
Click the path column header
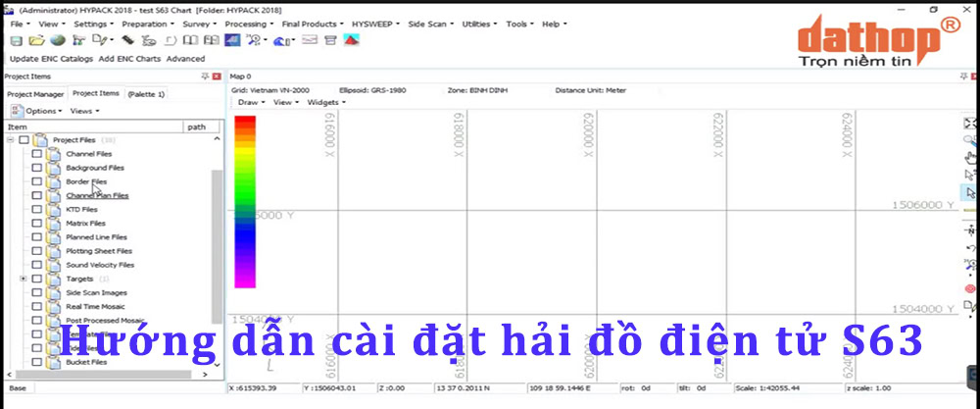[x=203, y=127]
